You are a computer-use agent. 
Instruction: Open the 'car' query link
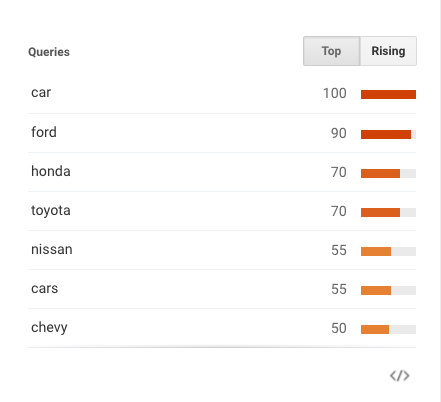click(41, 93)
